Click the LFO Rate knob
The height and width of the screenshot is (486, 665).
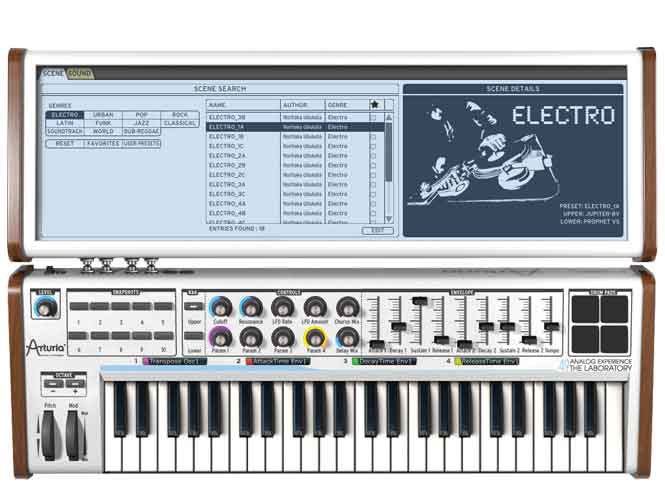point(282,307)
